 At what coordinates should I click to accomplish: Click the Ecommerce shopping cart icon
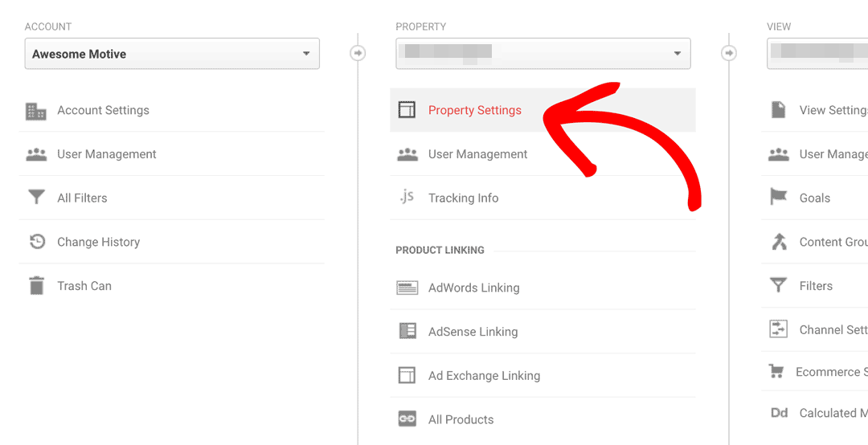tap(776, 372)
